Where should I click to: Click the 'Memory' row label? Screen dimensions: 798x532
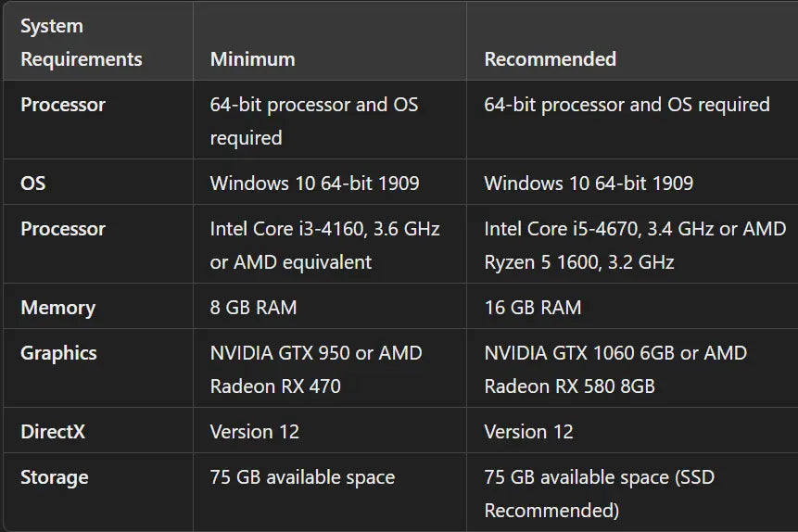point(57,308)
